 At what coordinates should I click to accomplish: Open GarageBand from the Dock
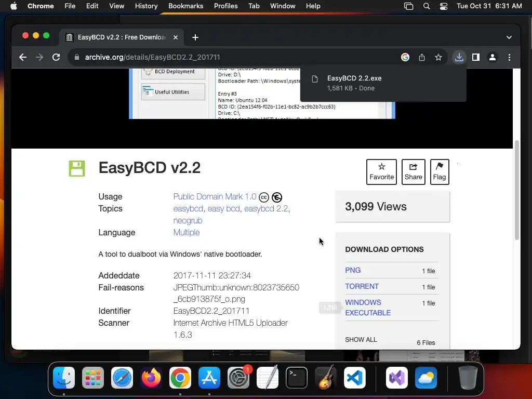coord(326,378)
